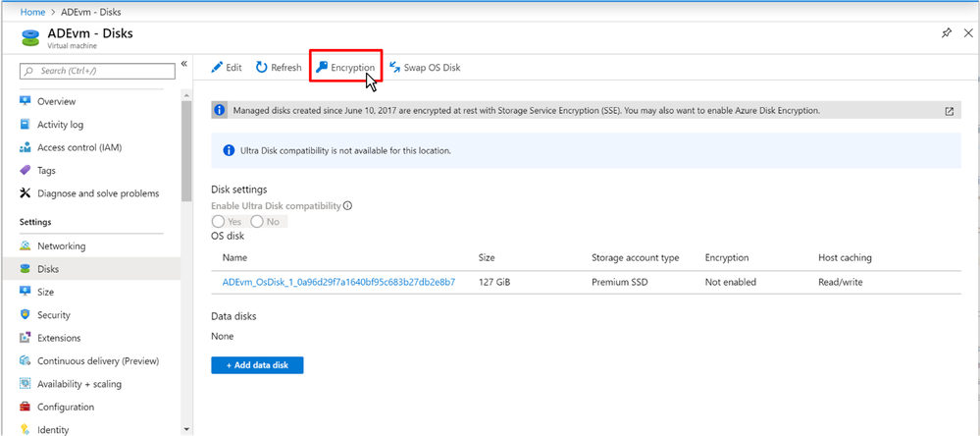Viewport: 980px width, 436px height.
Task: Click the Overview monitor icon
Action: point(25,101)
